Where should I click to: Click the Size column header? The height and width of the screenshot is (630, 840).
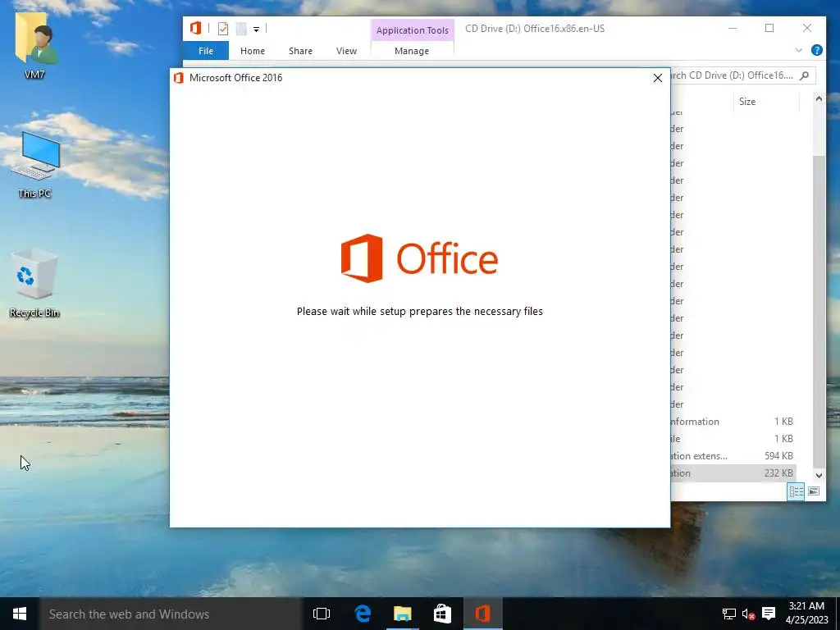(x=766, y=102)
